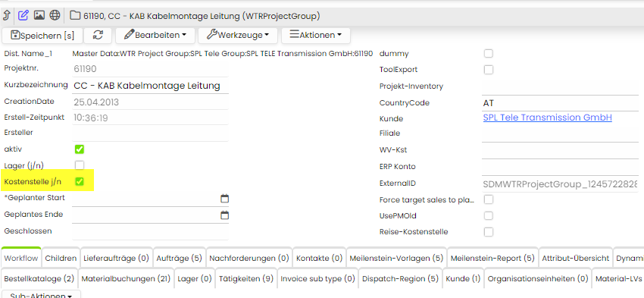Open Meilenstein-Vorlagen (5) tab

coord(397,259)
